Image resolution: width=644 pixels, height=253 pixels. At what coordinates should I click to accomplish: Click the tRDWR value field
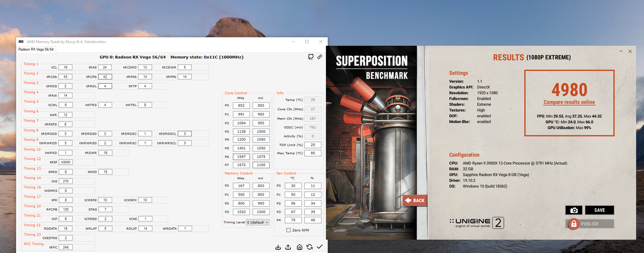105,153
